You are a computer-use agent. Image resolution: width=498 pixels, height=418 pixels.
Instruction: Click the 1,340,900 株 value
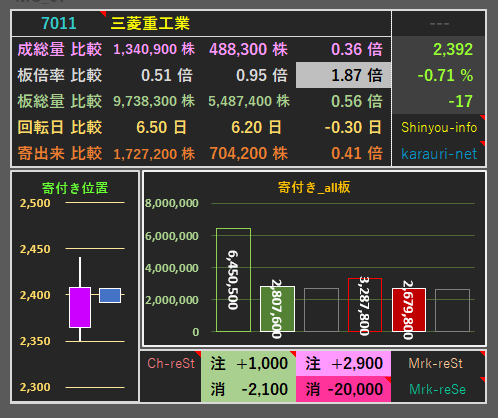154,49
